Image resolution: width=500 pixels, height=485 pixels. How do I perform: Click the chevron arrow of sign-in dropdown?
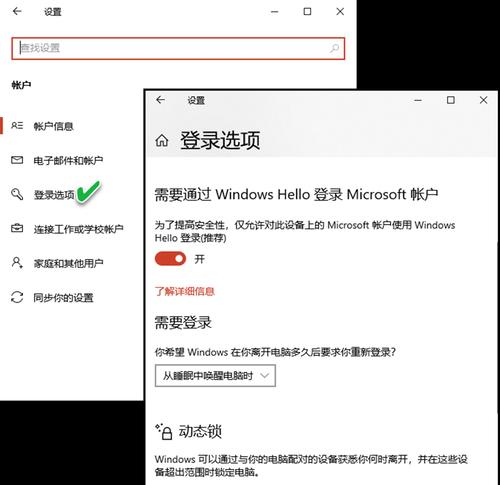(x=265, y=376)
